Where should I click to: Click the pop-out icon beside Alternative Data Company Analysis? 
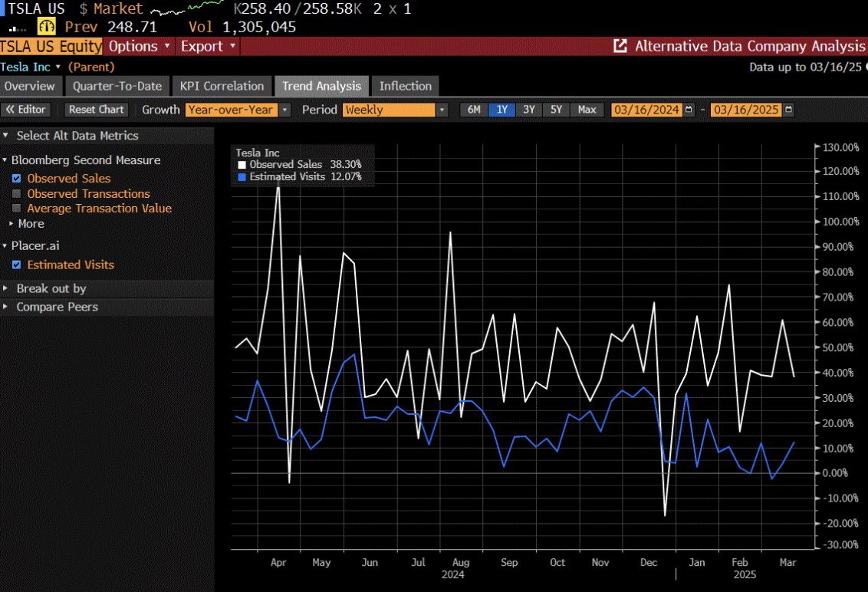[x=620, y=46]
